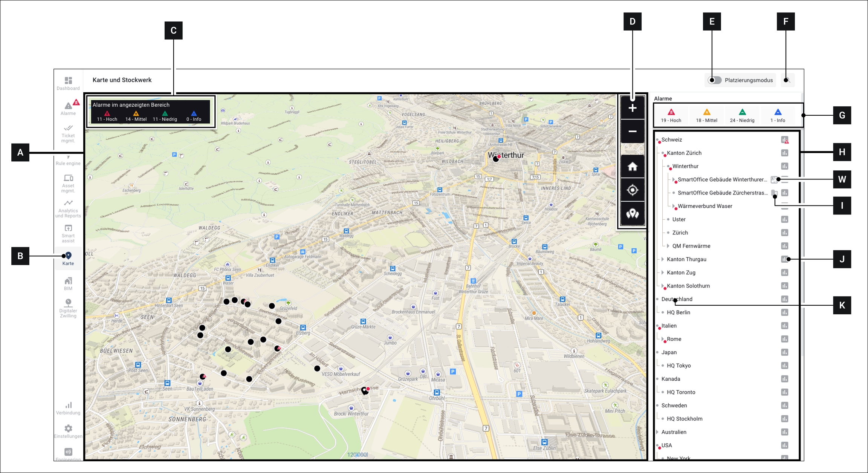
Task: Open Dashboard in the sidebar
Action: click(68, 83)
